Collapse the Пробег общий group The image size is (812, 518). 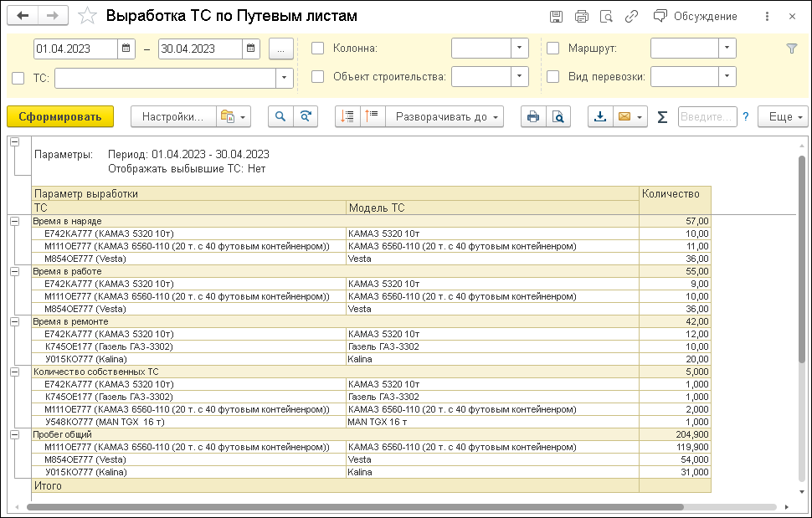(14, 434)
